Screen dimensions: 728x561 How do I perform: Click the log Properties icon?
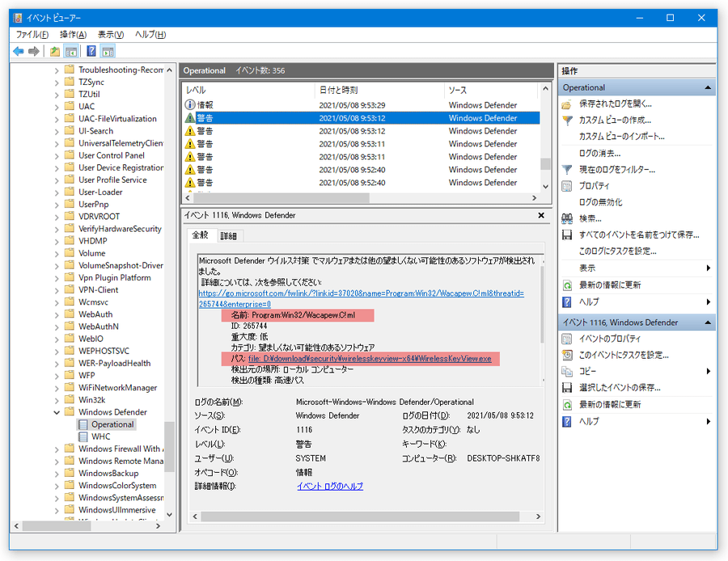(567, 186)
